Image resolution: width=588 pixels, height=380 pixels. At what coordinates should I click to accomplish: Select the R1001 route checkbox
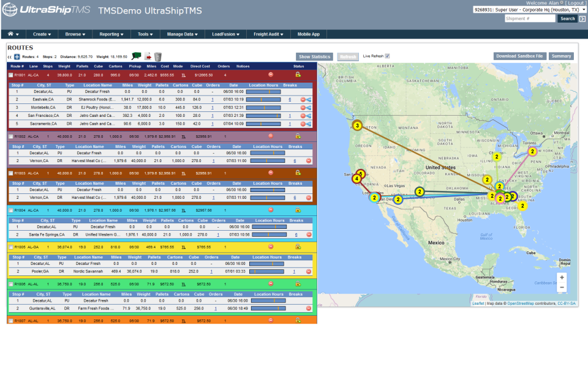pyautogui.click(x=11, y=75)
